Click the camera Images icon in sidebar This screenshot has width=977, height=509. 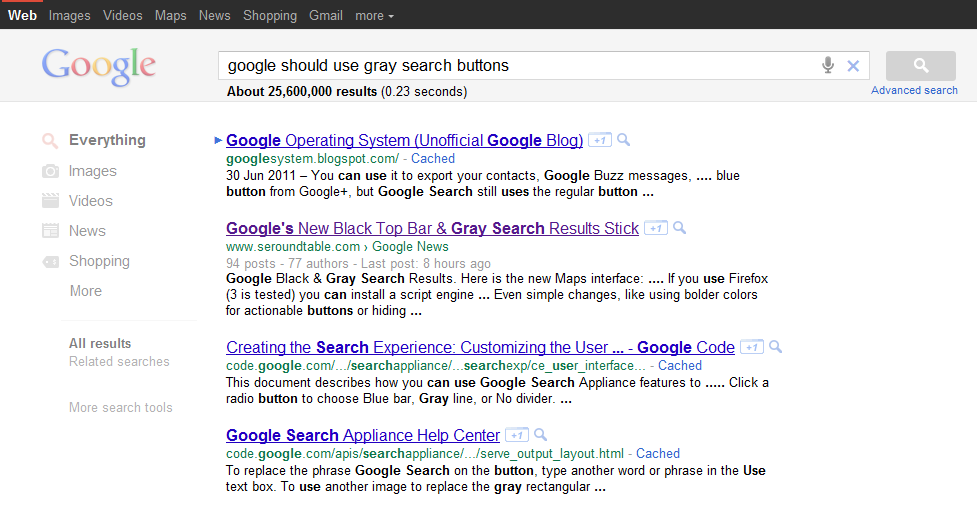(50, 171)
